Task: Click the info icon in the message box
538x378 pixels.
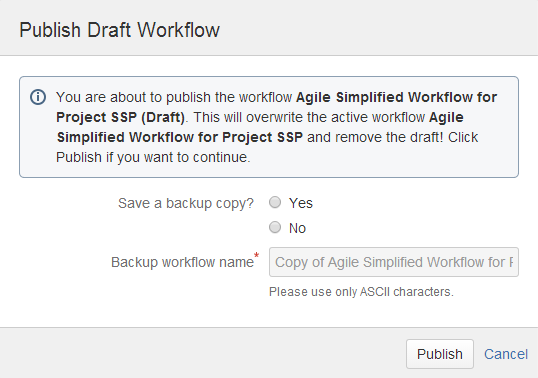Action: click(x=38, y=97)
